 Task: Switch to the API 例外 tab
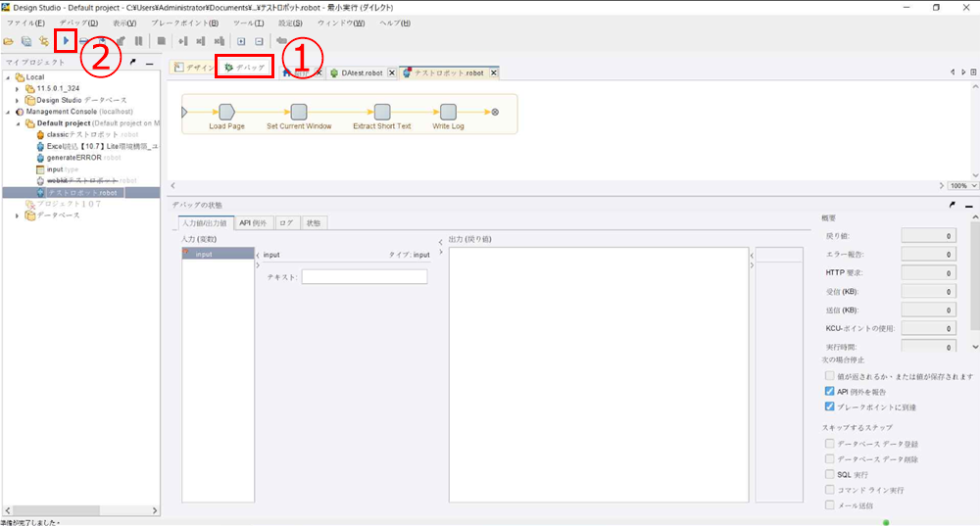pyautogui.click(x=253, y=223)
